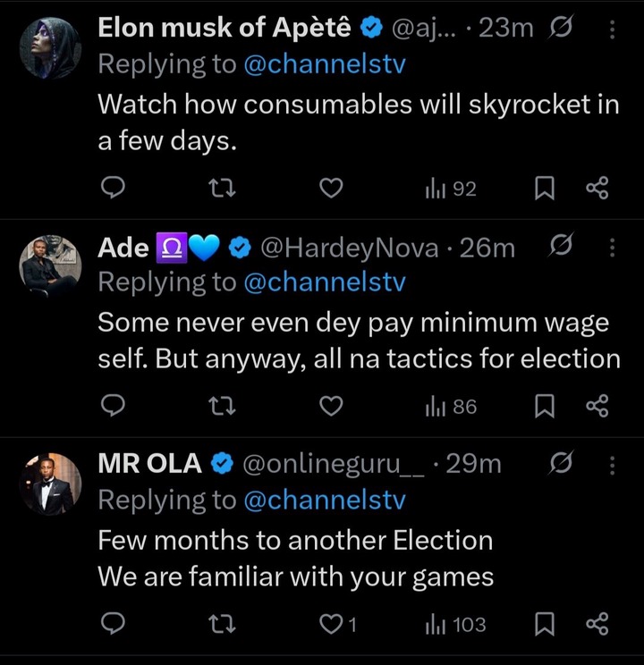The height and width of the screenshot is (665, 644).
Task: Open Ade's profile by display name
Action: pos(123,248)
